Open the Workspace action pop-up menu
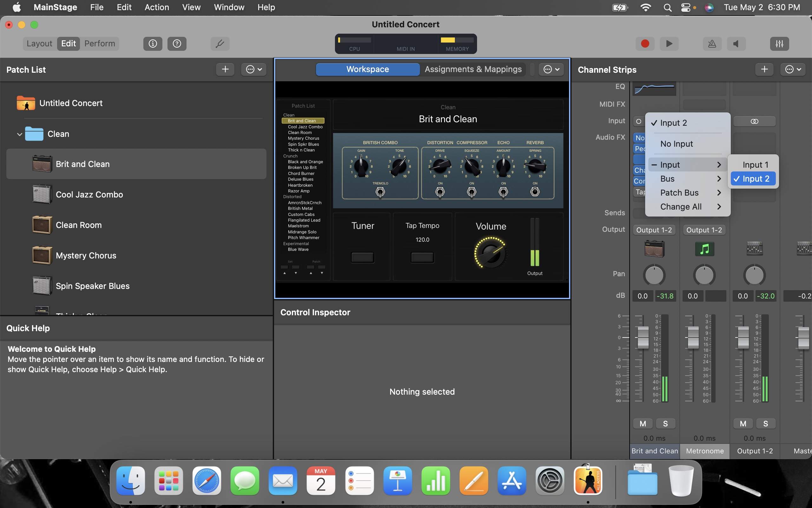Screen dimensions: 812x508 click(x=551, y=69)
